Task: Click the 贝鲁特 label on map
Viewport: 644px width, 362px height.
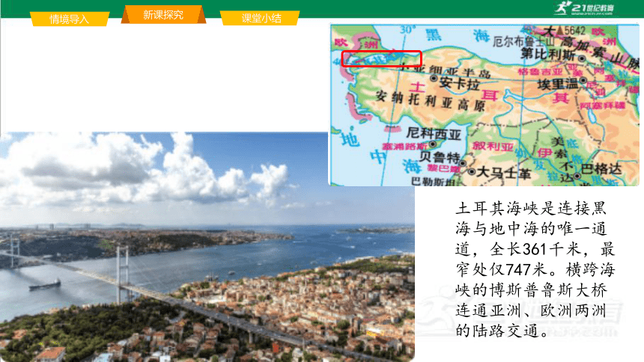Action: click(439, 158)
